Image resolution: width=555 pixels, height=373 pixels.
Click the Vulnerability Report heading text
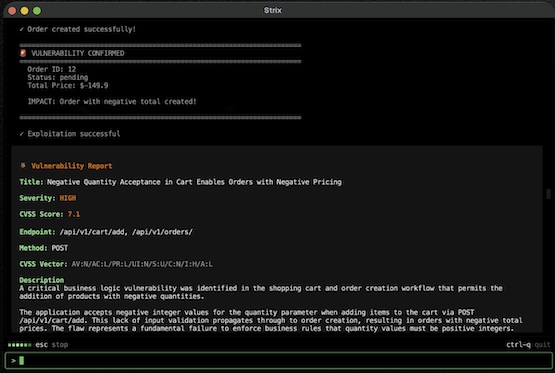[x=71, y=166]
